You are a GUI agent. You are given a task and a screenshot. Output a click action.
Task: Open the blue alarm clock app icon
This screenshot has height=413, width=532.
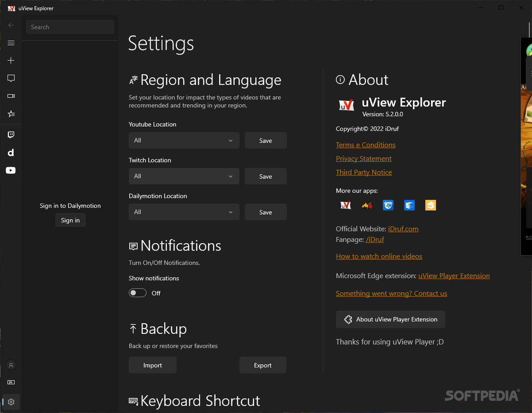click(x=388, y=205)
